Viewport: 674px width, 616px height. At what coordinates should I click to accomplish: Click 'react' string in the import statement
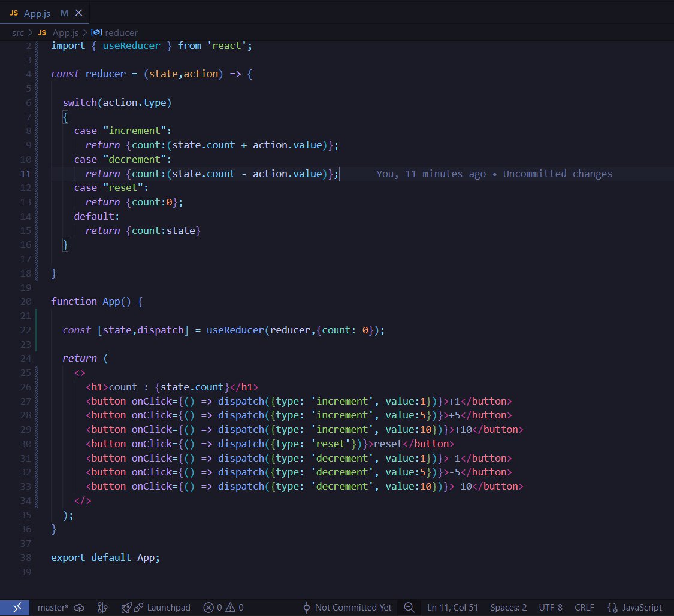(x=226, y=45)
